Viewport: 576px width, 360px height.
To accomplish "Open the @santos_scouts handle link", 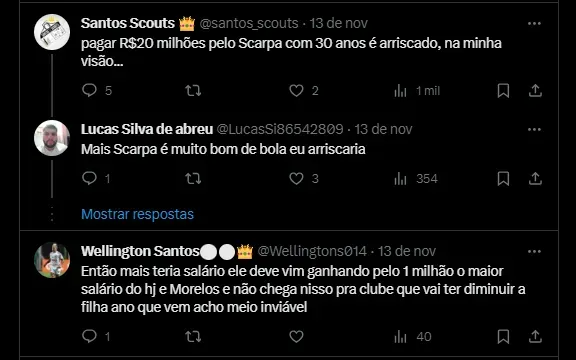I will point(249,24).
